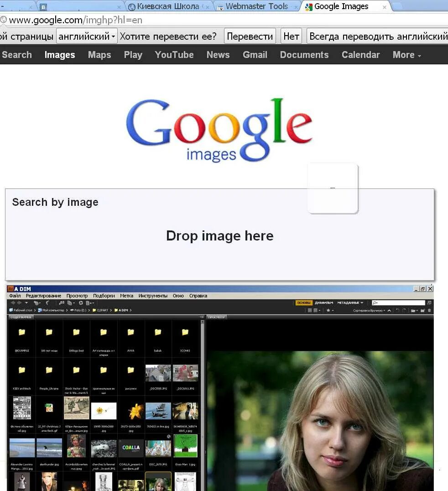The image size is (448, 491).
Task: Click the compact mode icon beside search
Action: 429,303
